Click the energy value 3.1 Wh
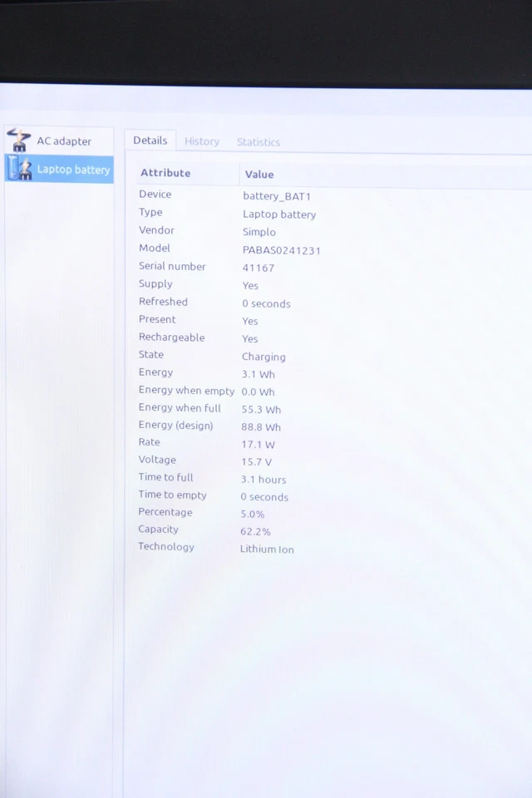The image size is (532, 798). click(259, 374)
